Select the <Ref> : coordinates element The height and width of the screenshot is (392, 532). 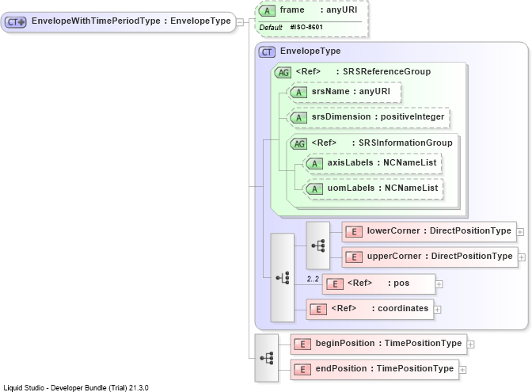[x=370, y=309]
